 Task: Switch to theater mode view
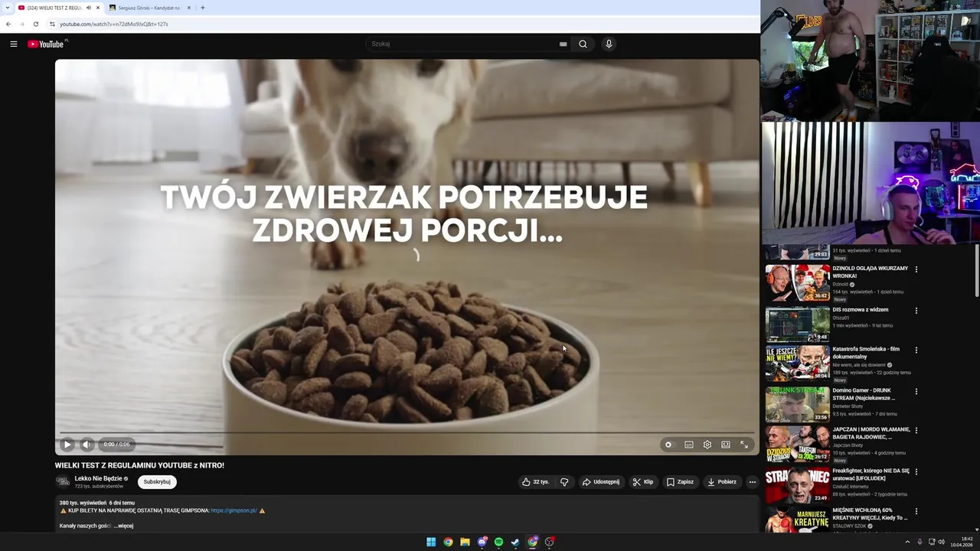click(x=726, y=444)
